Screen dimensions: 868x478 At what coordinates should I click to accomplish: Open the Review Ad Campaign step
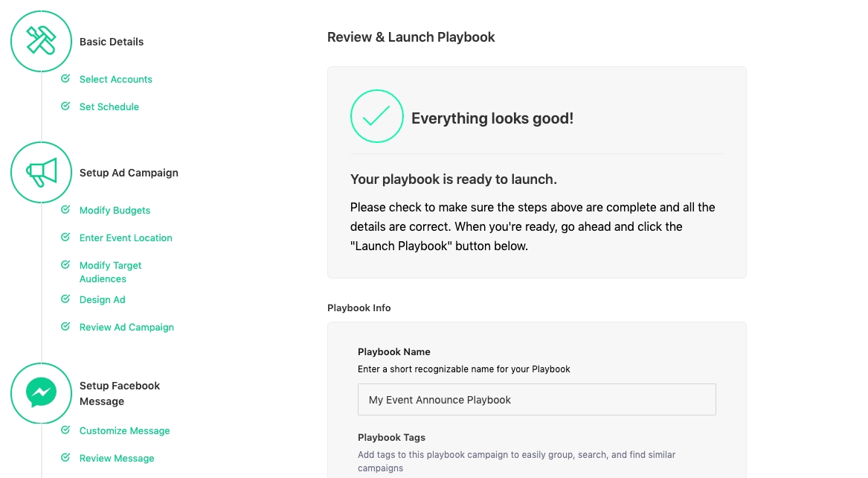126,328
